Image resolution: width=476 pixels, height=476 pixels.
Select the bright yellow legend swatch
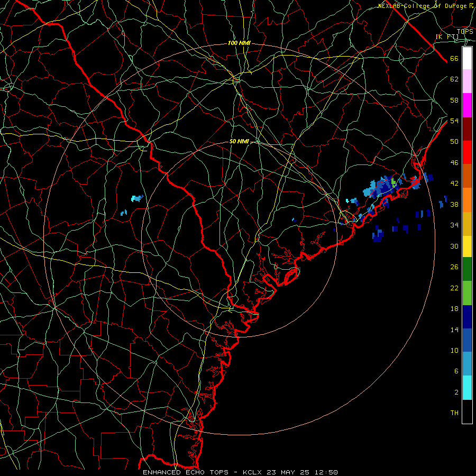click(x=467, y=246)
